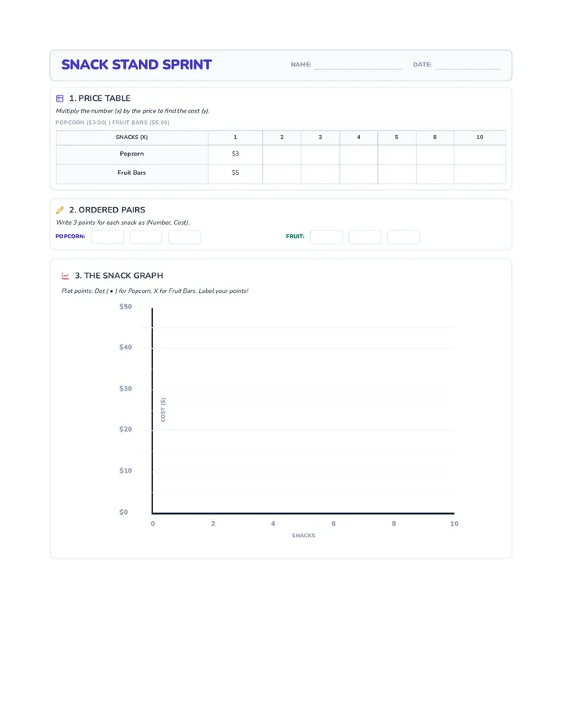Image resolution: width=562 pixels, height=728 pixels.
Task: Click the '$40' y-axis label
Action: [x=126, y=348]
